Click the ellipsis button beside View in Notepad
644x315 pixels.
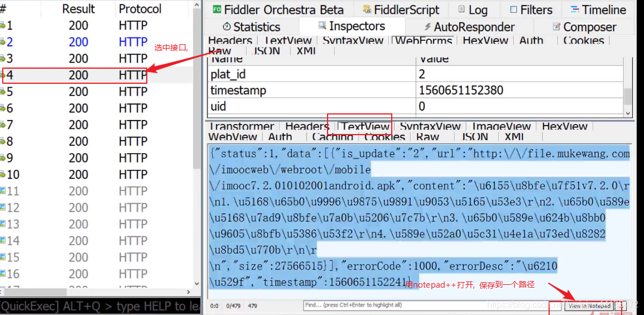coord(621,306)
